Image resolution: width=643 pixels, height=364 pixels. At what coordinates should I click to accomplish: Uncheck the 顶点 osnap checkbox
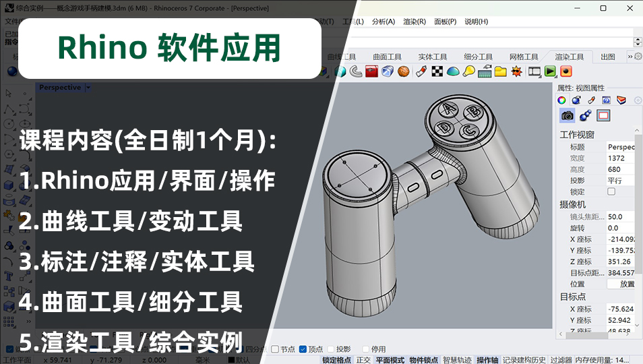click(x=303, y=349)
